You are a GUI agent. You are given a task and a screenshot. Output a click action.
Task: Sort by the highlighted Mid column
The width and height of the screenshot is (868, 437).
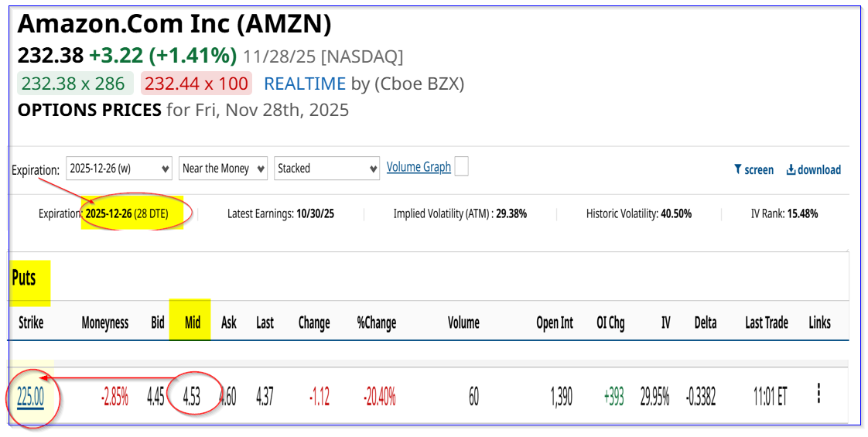pos(193,323)
